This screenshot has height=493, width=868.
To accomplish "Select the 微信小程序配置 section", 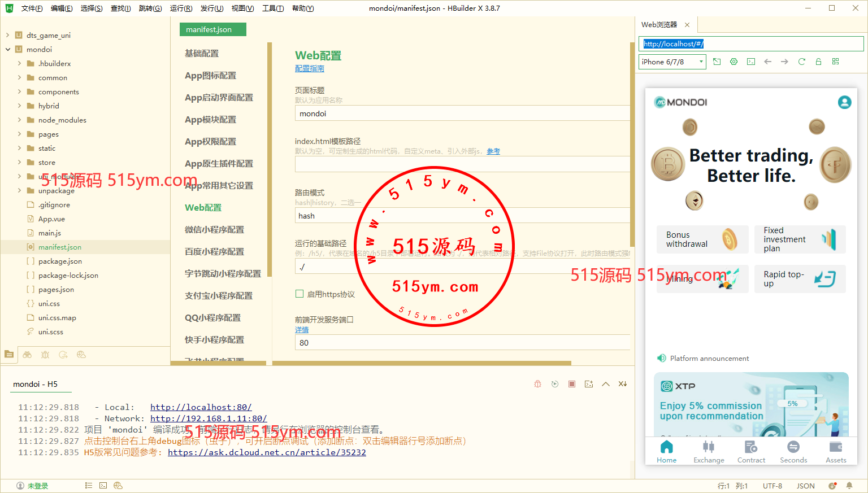I will 214,229.
